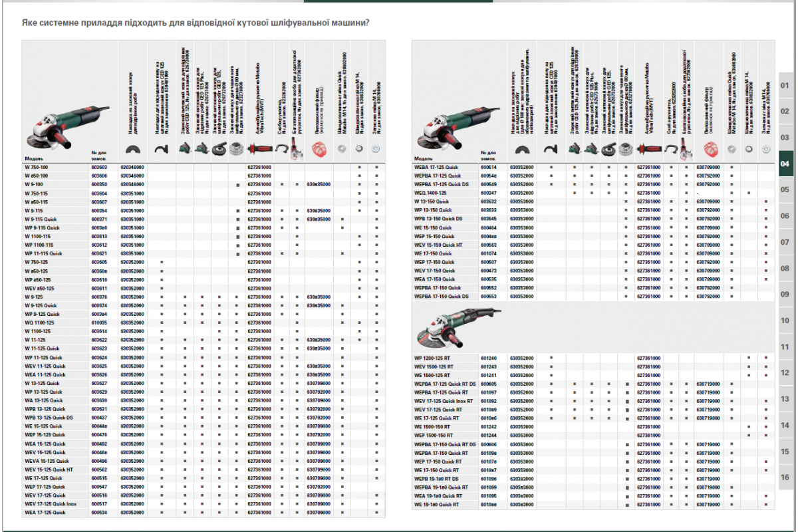Select section tab 12
This screenshot has width=798, height=532.
click(785, 372)
